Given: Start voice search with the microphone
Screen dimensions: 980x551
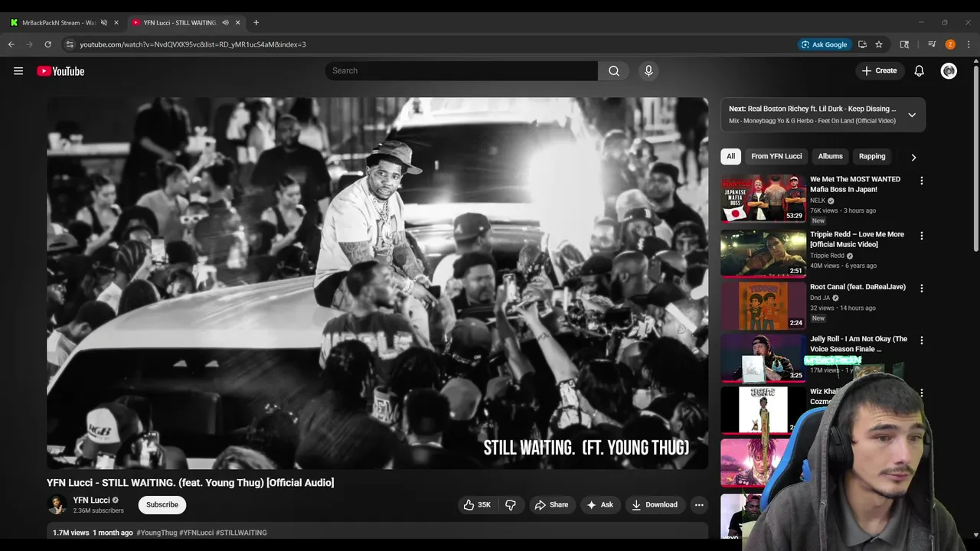Looking at the screenshot, I should [x=648, y=71].
